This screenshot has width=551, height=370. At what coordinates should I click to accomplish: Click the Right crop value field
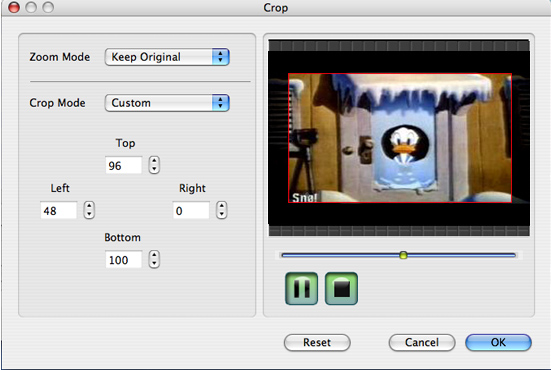[x=191, y=210]
